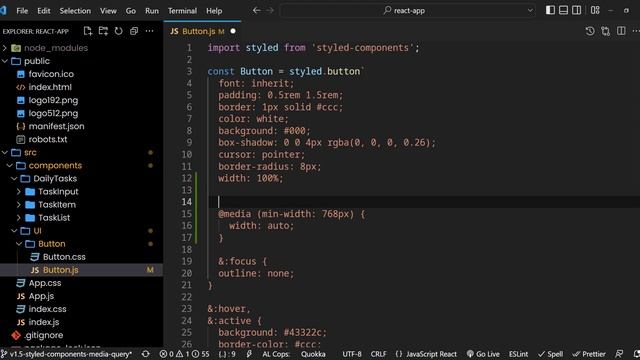Change CRLF end of line sequence

378,354
